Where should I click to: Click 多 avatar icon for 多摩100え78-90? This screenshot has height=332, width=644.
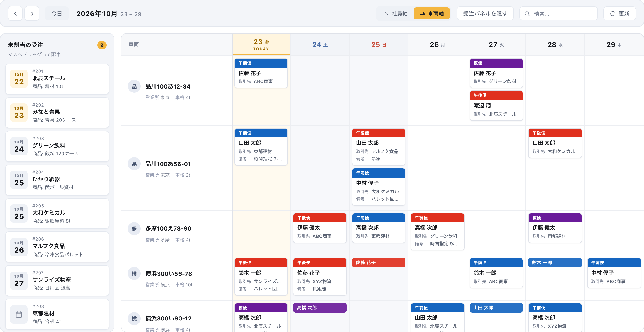click(x=134, y=228)
